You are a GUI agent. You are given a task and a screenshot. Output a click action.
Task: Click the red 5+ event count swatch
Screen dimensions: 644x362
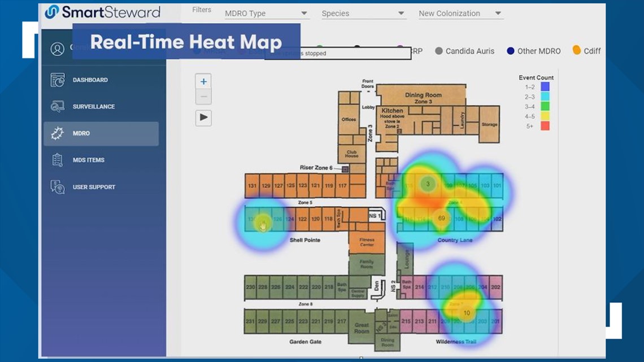[545, 126]
